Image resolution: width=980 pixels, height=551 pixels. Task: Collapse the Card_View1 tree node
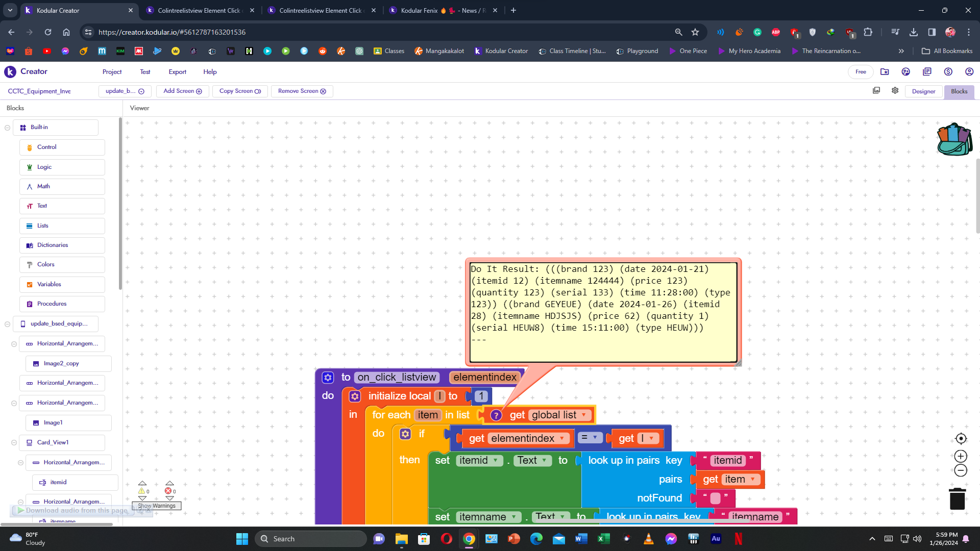(14, 442)
